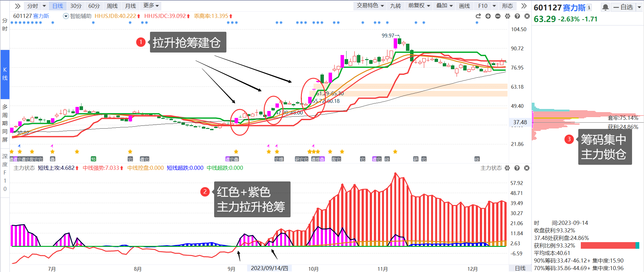
Task: Click the 短线上攻:4.682 value
Action: click(56, 168)
